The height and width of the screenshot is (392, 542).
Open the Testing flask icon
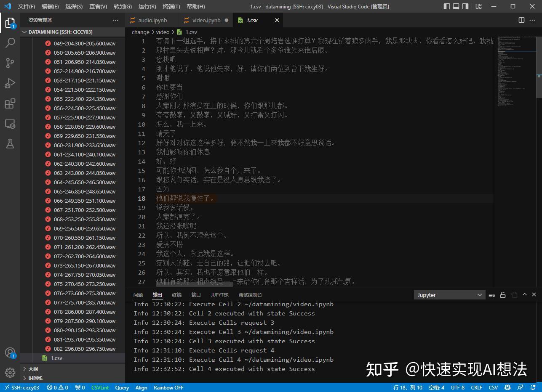coord(10,144)
